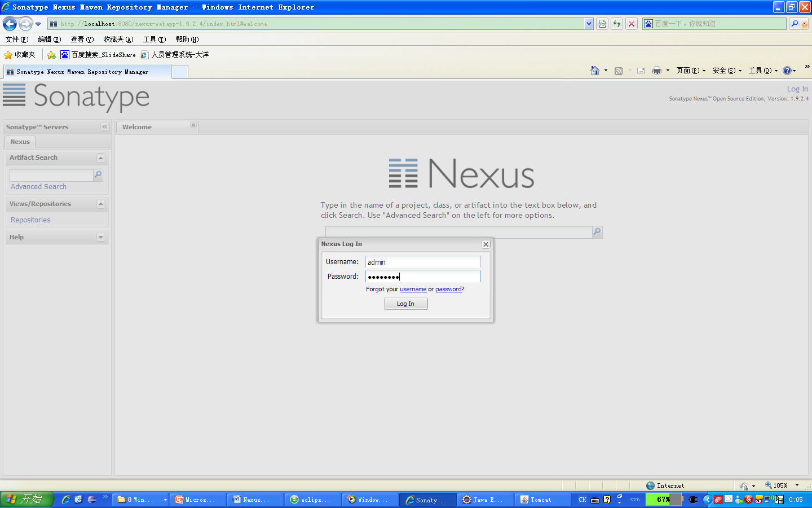
Task: Switch to the eclipse taskbar window
Action: [x=313, y=500]
